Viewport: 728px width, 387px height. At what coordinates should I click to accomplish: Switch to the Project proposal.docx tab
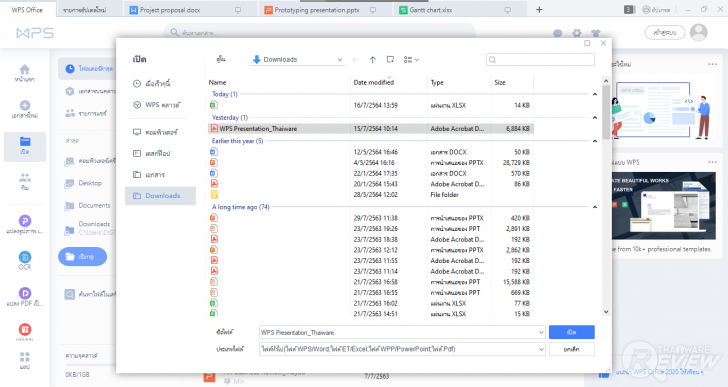click(x=190, y=10)
